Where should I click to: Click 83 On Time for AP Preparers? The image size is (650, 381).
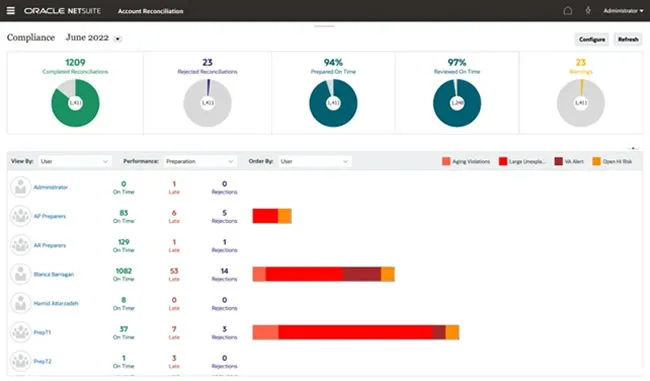click(x=124, y=213)
